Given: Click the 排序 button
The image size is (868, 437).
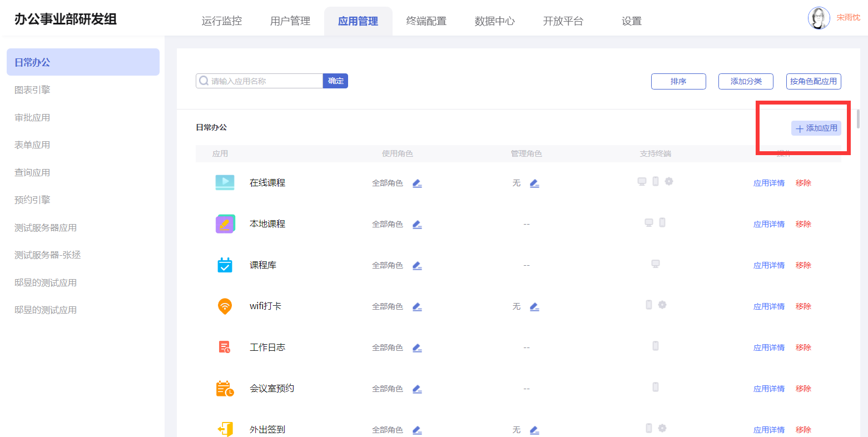Looking at the screenshot, I should coord(678,81).
